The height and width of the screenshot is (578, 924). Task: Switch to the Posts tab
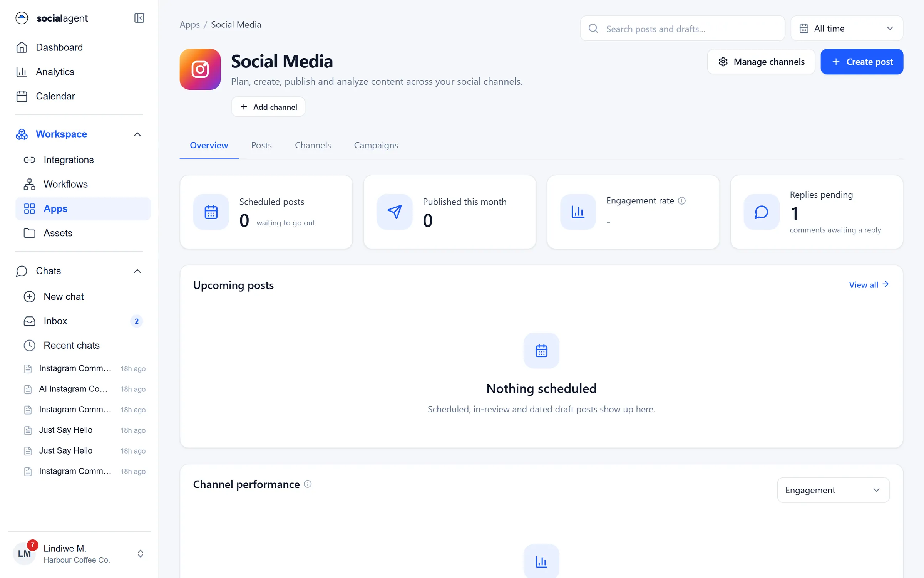point(261,145)
